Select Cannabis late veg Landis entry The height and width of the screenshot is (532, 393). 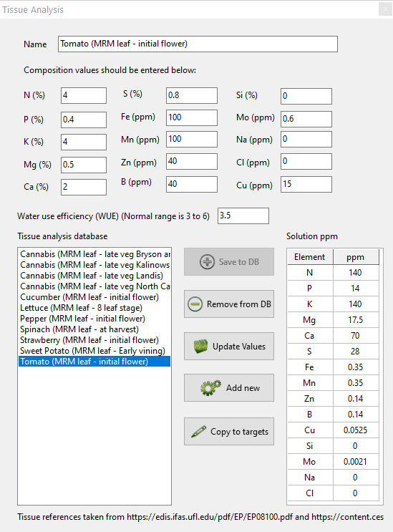(x=92, y=276)
